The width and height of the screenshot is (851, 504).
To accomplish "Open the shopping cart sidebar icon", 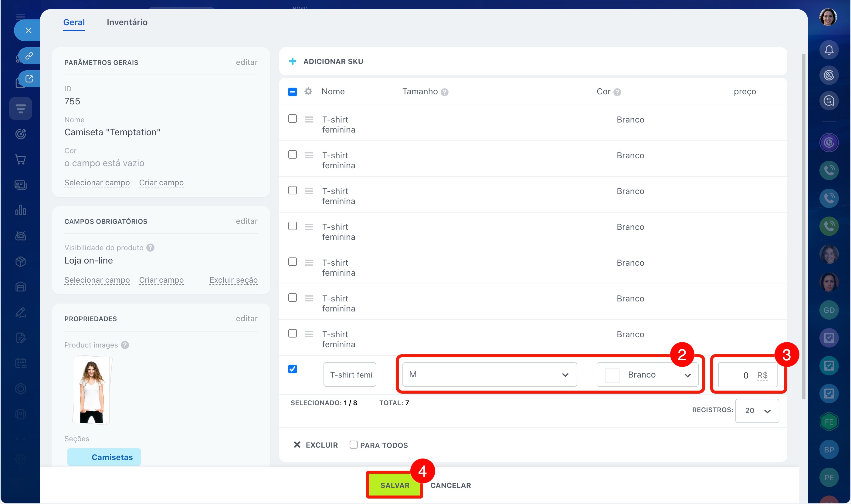I will coord(20,159).
